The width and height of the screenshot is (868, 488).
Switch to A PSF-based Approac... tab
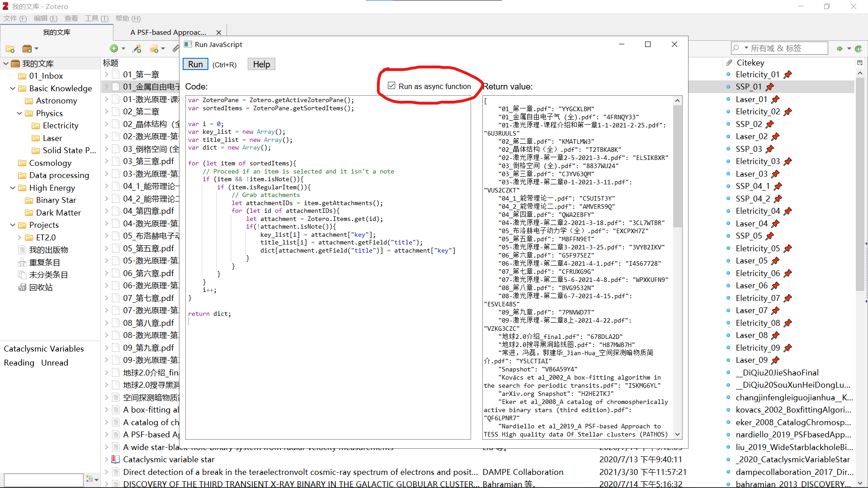pyautogui.click(x=168, y=33)
